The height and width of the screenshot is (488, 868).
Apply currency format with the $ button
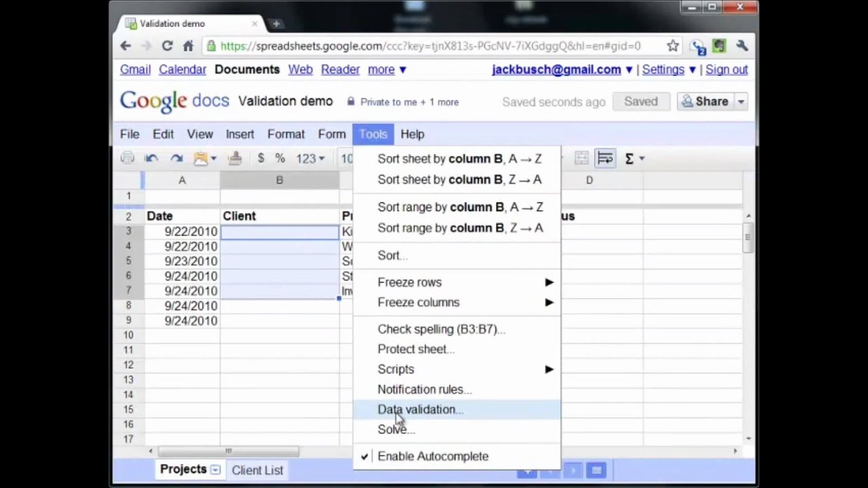click(261, 159)
